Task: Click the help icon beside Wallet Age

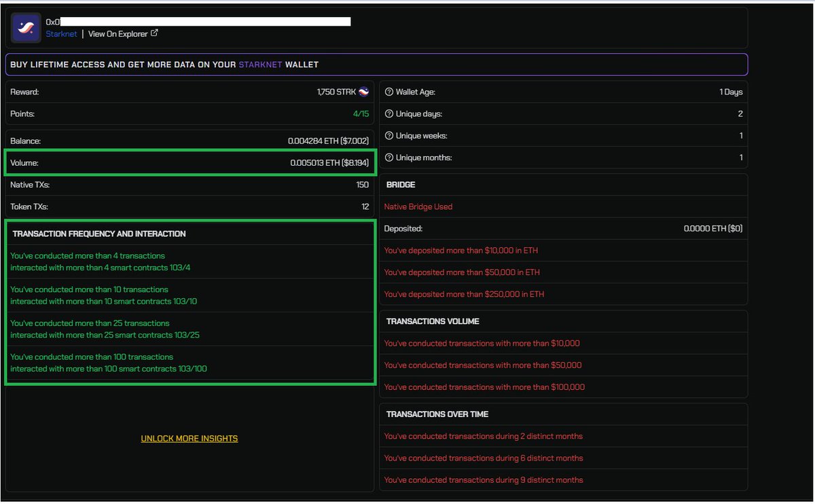Action: (389, 92)
